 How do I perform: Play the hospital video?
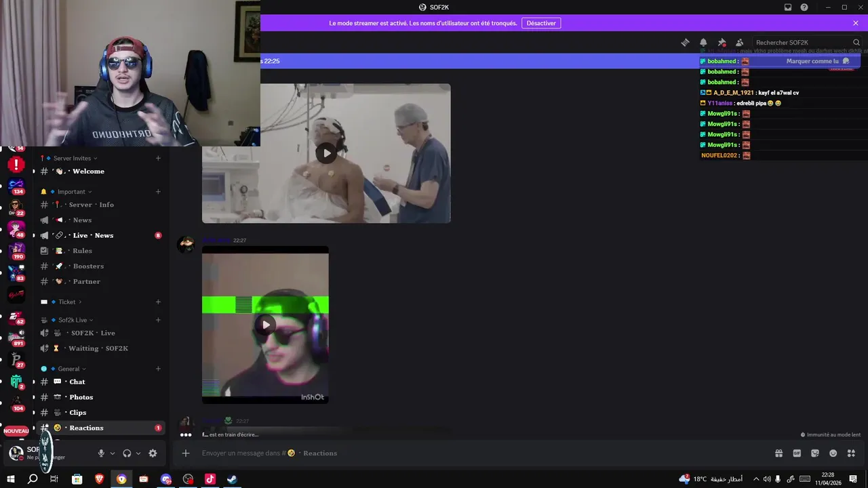[x=326, y=153]
